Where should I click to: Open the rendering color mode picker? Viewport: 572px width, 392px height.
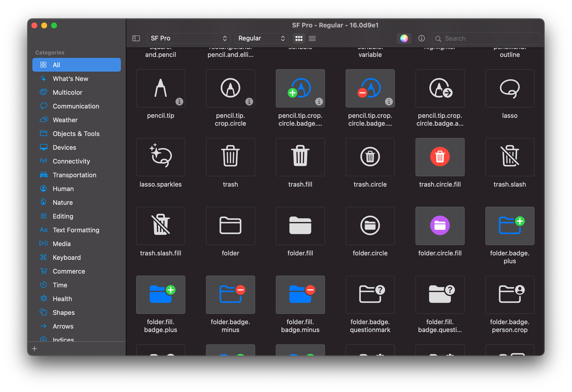pos(404,38)
